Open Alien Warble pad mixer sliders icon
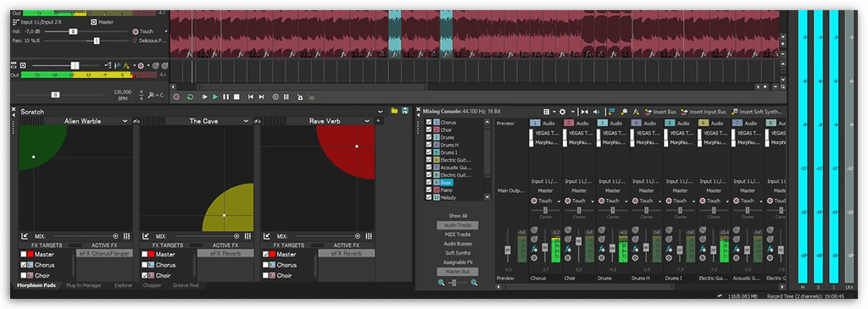The height and width of the screenshot is (309, 868). (x=127, y=236)
